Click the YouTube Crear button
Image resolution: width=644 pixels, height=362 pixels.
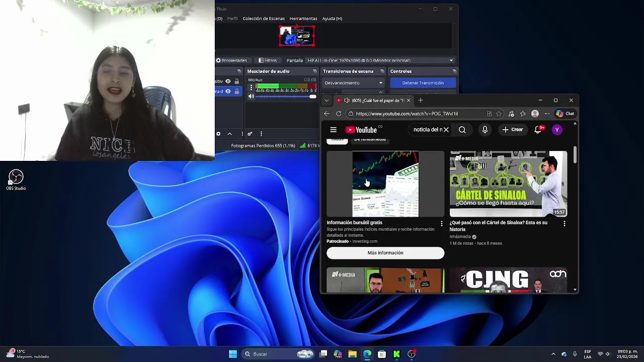[x=513, y=130]
